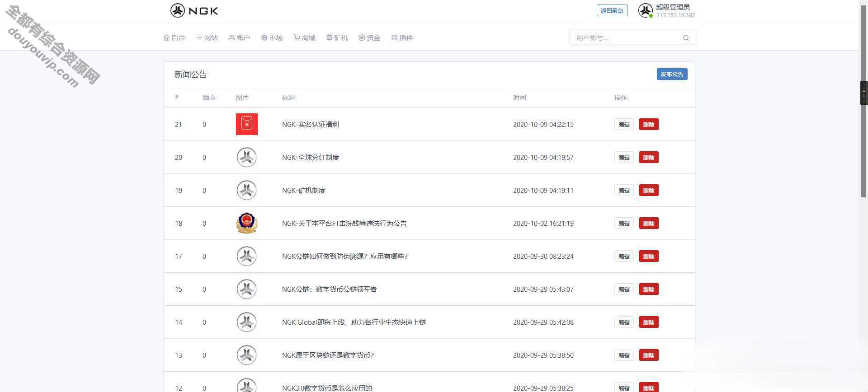
Task: Edit the NGK-实名认证福利 announcement
Action: (x=624, y=124)
